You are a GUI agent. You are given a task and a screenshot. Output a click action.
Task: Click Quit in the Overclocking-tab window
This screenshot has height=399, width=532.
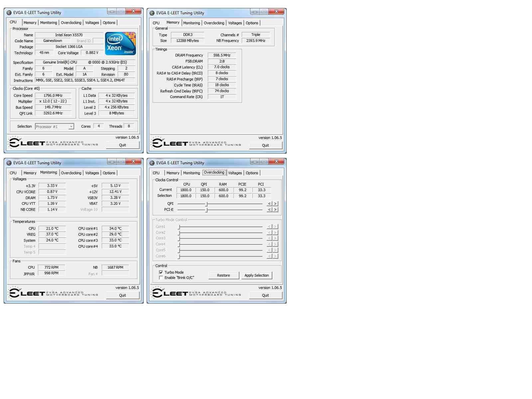pos(266,296)
